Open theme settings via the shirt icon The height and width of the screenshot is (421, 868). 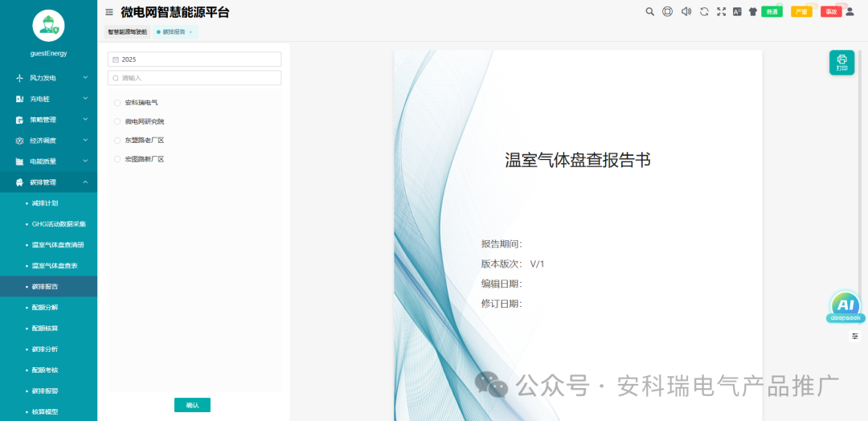pyautogui.click(x=753, y=11)
